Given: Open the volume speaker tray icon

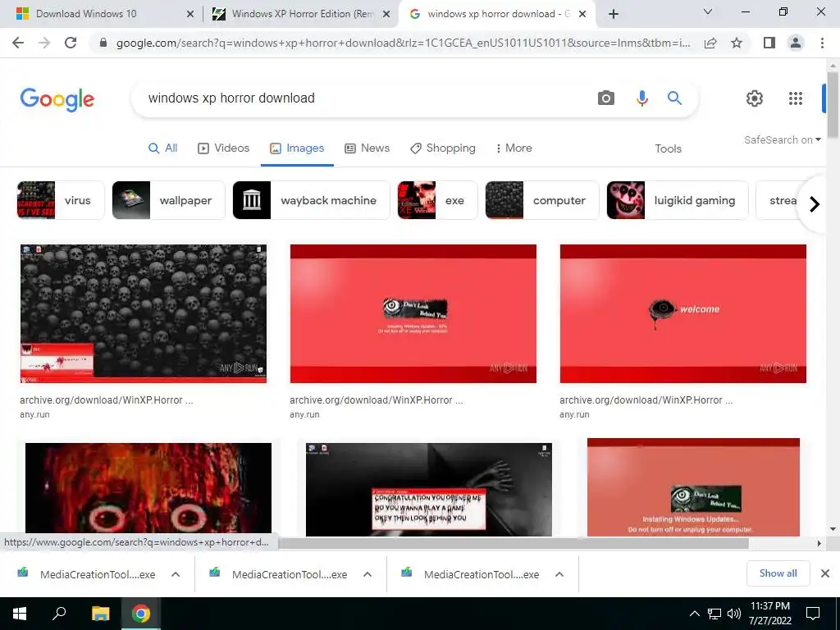Looking at the screenshot, I should 734,614.
